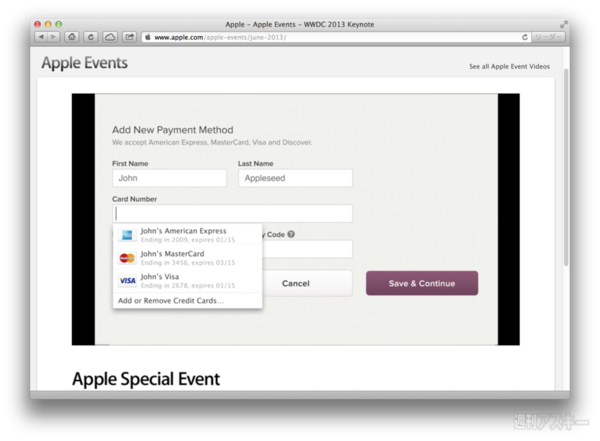Click the Add New Payment Method title
Screen dimensions: 600x441
click(x=173, y=130)
